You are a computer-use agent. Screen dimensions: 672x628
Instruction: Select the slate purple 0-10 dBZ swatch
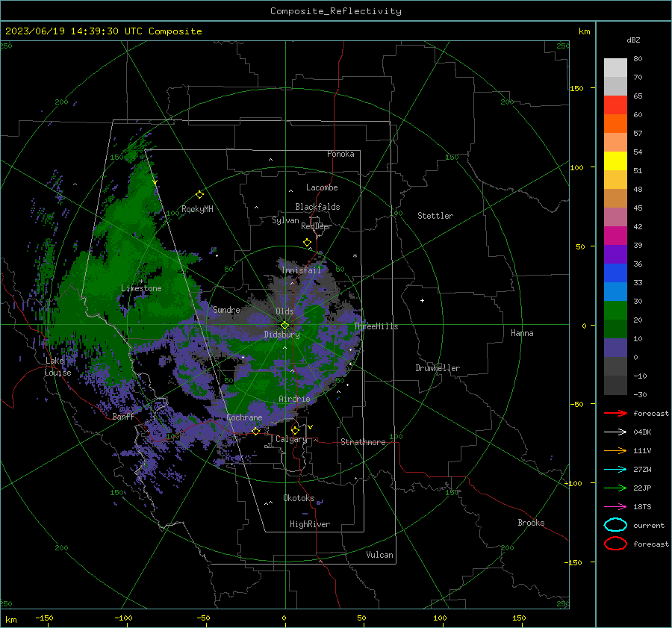pyautogui.click(x=615, y=348)
